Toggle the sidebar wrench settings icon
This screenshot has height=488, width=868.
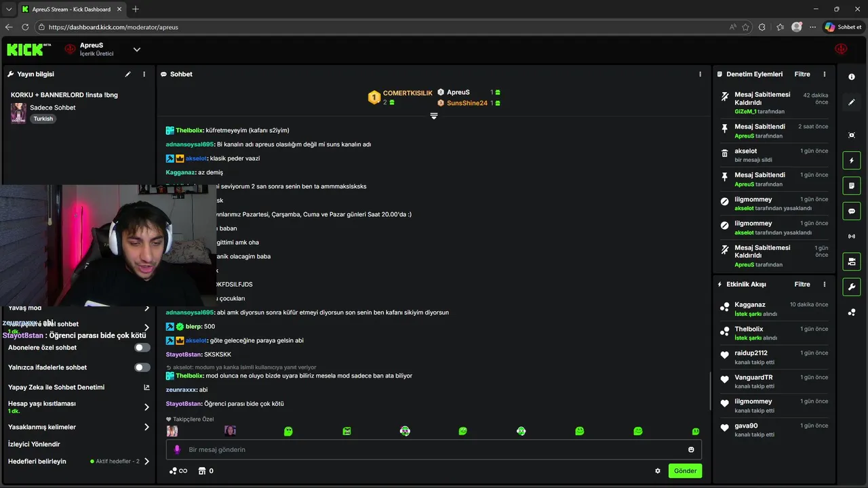(x=852, y=287)
